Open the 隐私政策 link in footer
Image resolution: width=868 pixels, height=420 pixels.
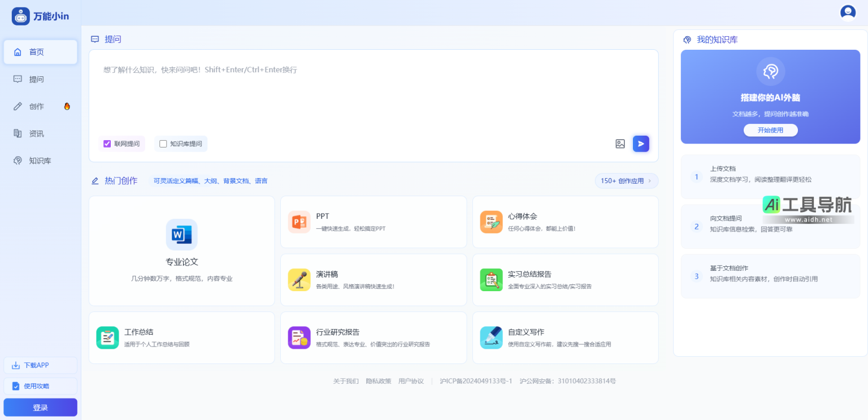(x=379, y=380)
